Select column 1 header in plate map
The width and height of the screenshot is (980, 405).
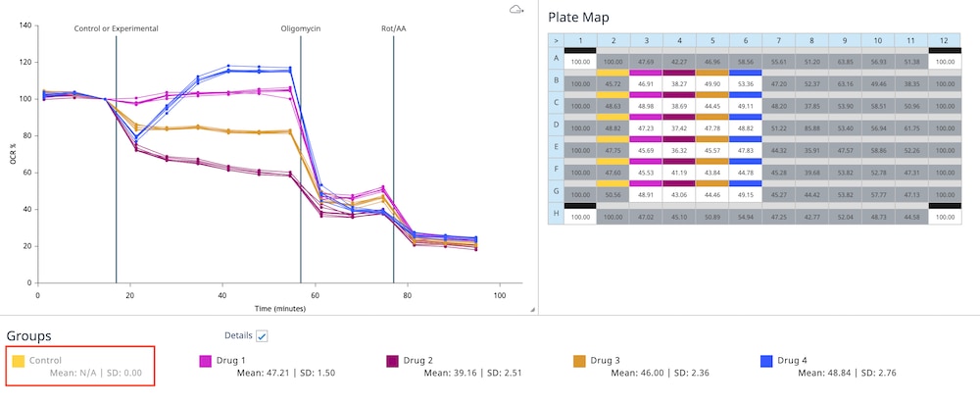tap(581, 40)
